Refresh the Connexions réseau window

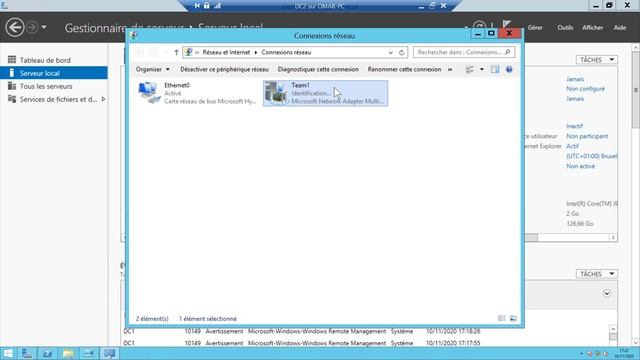click(x=402, y=52)
